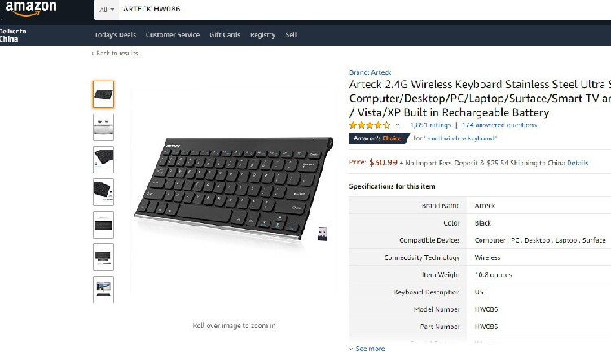Select the third product thumbnail

[103, 160]
